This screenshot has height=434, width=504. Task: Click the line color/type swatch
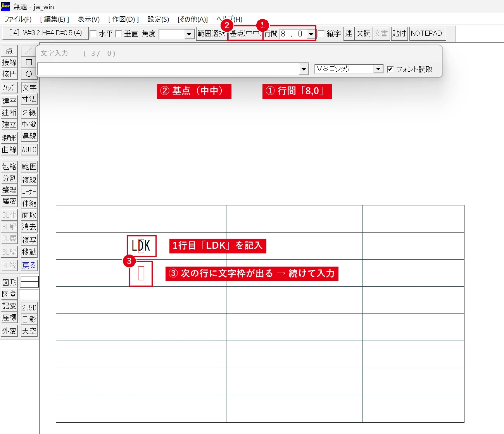29,282
